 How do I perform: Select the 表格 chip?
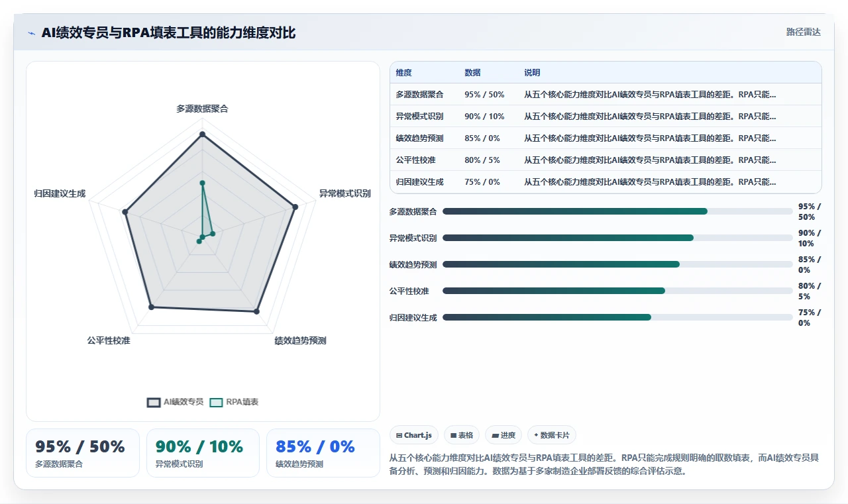[462, 435]
